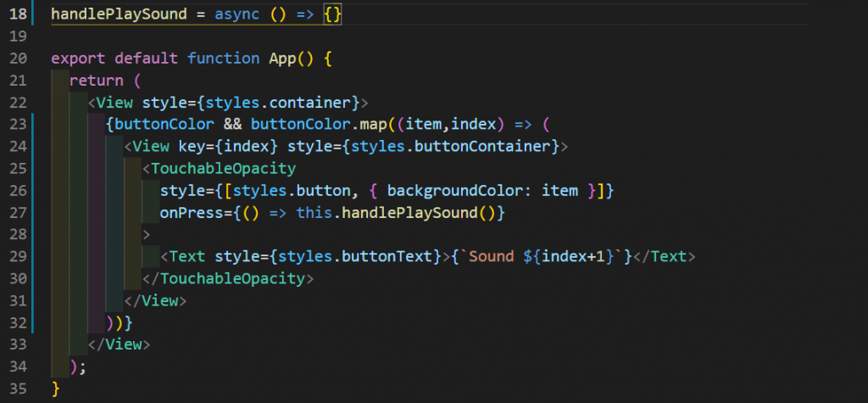Click closing '</View>' tag on line 33
Image resolution: width=868 pixels, height=403 pixels.
click(x=119, y=344)
